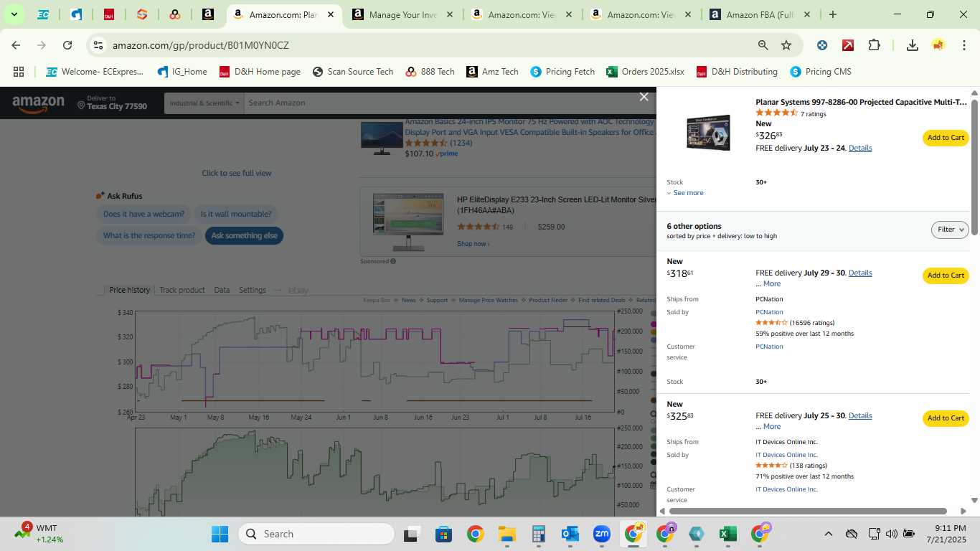Open Excel from taskbar
The height and width of the screenshot is (551, 980).
coord(727,534)
